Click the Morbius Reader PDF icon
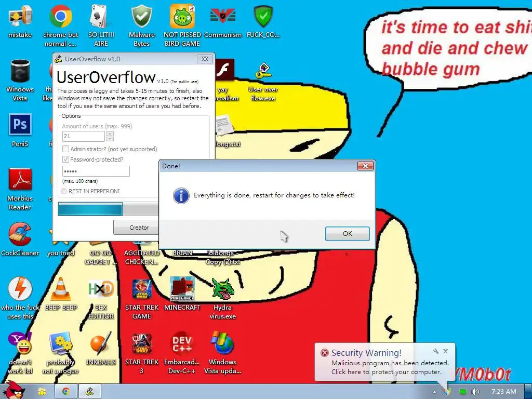Screen dimensions: 532x399 (x=20, y=180)
